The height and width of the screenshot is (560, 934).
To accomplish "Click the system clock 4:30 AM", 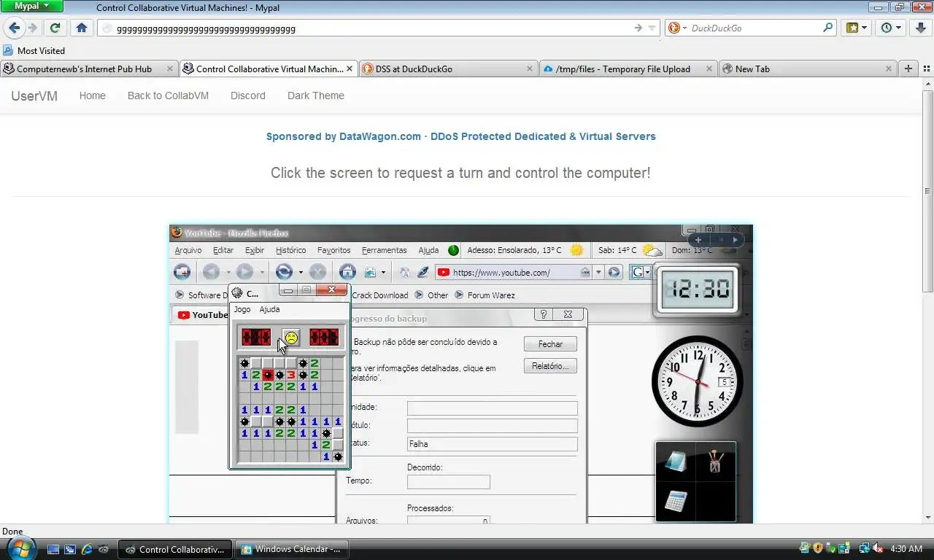I will pos(906,548).
